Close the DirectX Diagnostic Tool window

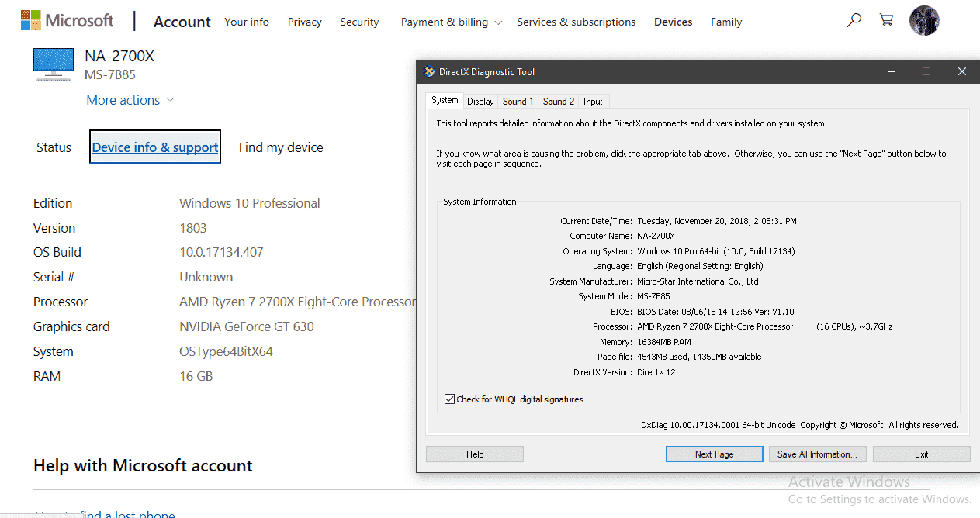click(962, 71)
